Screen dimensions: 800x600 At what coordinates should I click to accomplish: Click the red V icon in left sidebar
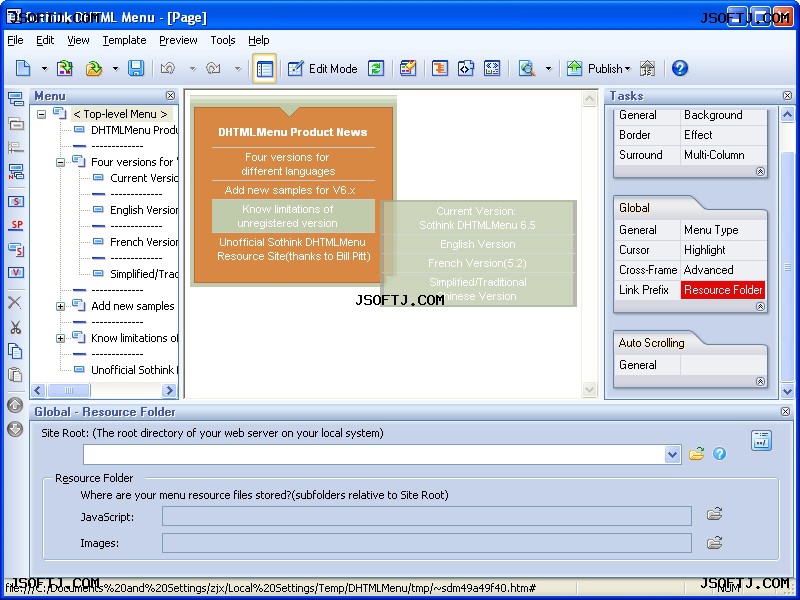[x=16, y=272]
